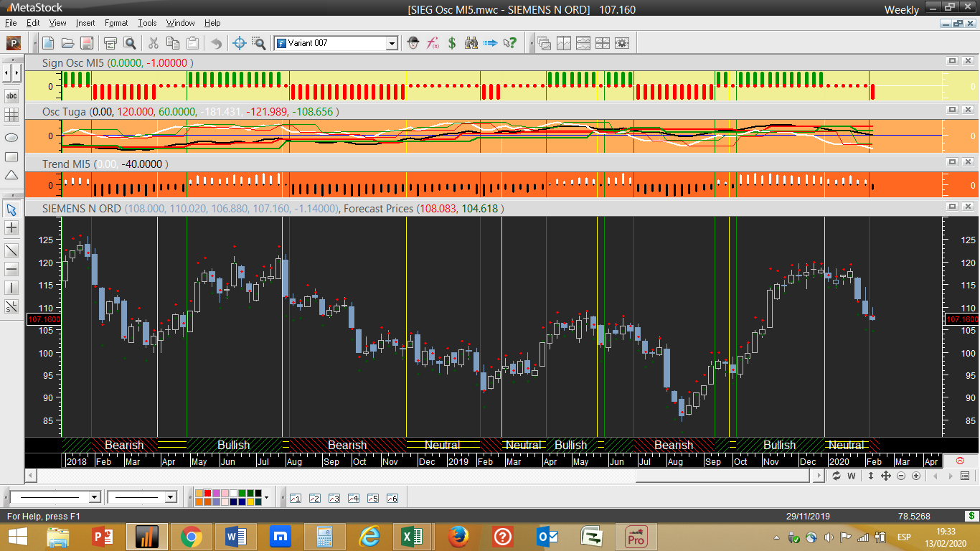Open the Explorer binoculars tool
The width and height of the screenshot is (980, 551).
[471, 43]
